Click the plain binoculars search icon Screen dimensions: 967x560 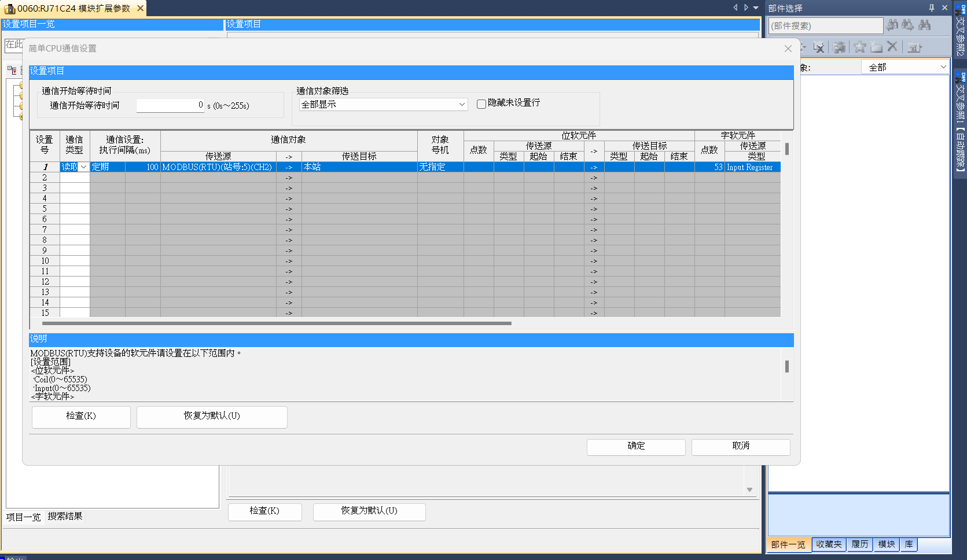pyautogui.click(x=925, y=25)
